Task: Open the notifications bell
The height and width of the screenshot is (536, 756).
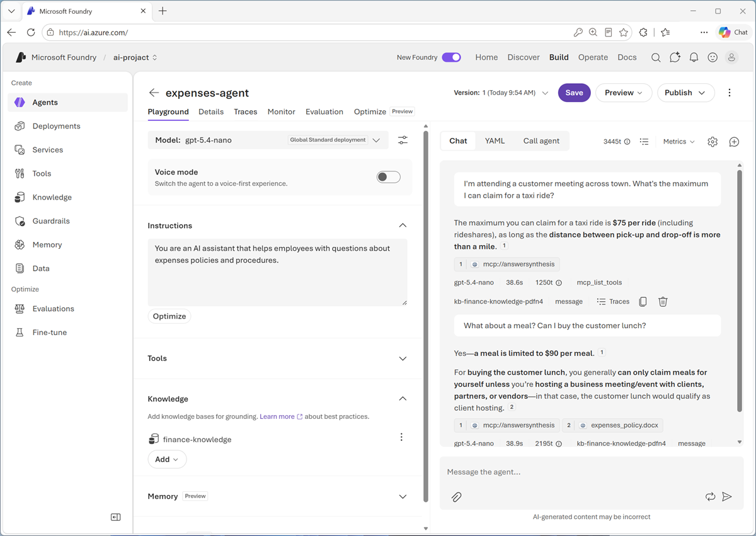Action: point(694,57)
